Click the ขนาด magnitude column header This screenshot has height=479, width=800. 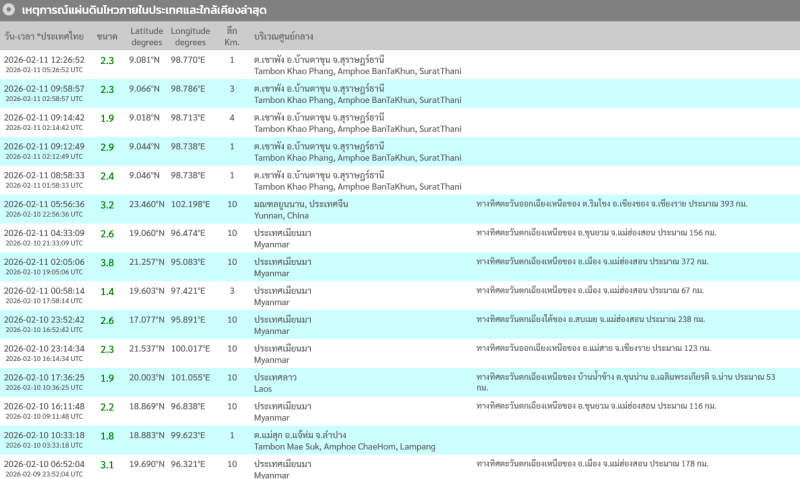pyautogui.click(x=106, y=37)
